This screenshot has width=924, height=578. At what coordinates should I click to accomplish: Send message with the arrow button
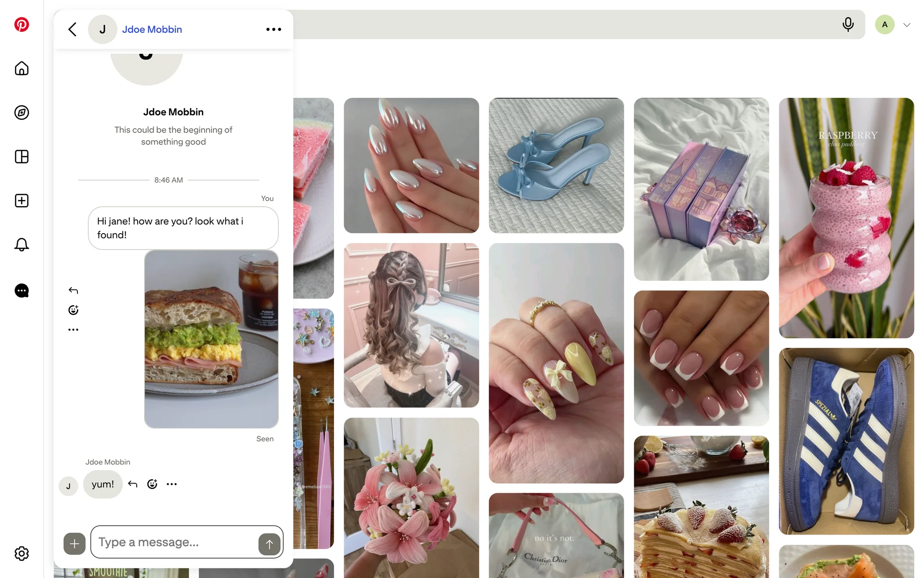[x=269, y=544]
